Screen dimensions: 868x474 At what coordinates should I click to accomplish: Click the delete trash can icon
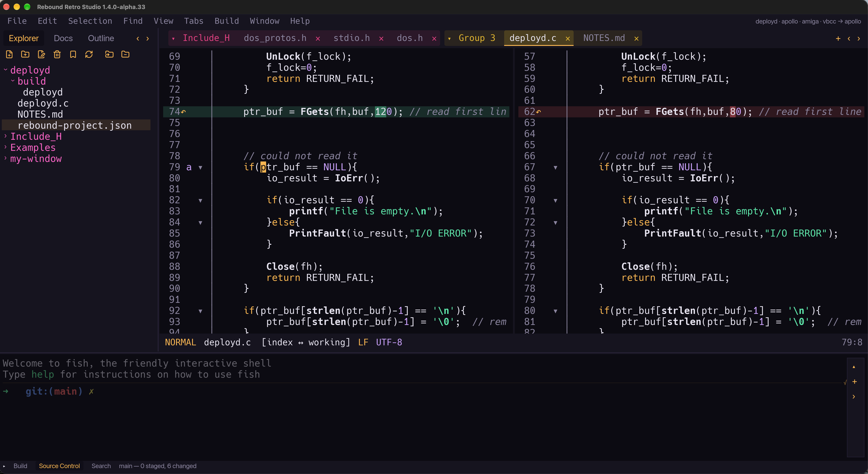point(57,54)
